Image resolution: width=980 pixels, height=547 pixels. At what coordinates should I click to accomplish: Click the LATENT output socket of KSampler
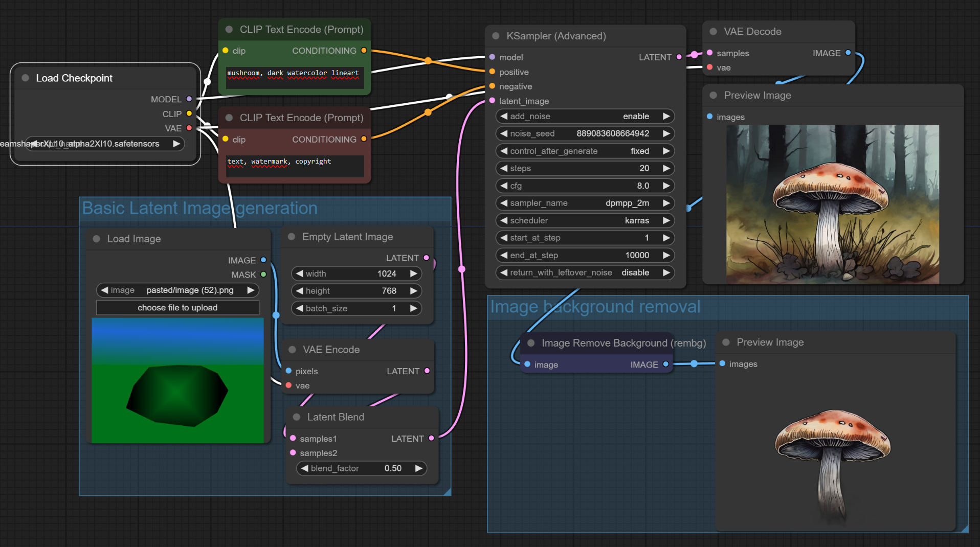click(679, 57)
